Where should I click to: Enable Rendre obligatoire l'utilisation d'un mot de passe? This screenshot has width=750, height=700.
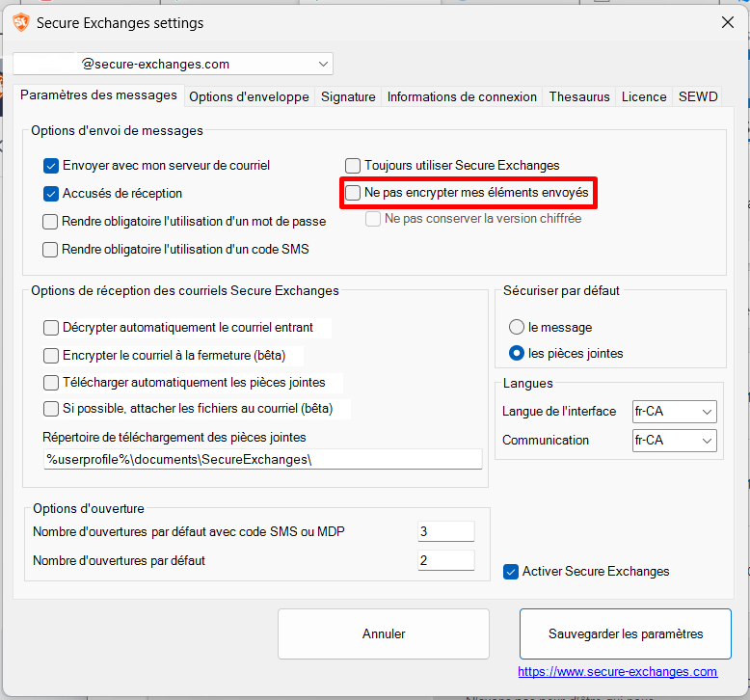click(50, 222)
